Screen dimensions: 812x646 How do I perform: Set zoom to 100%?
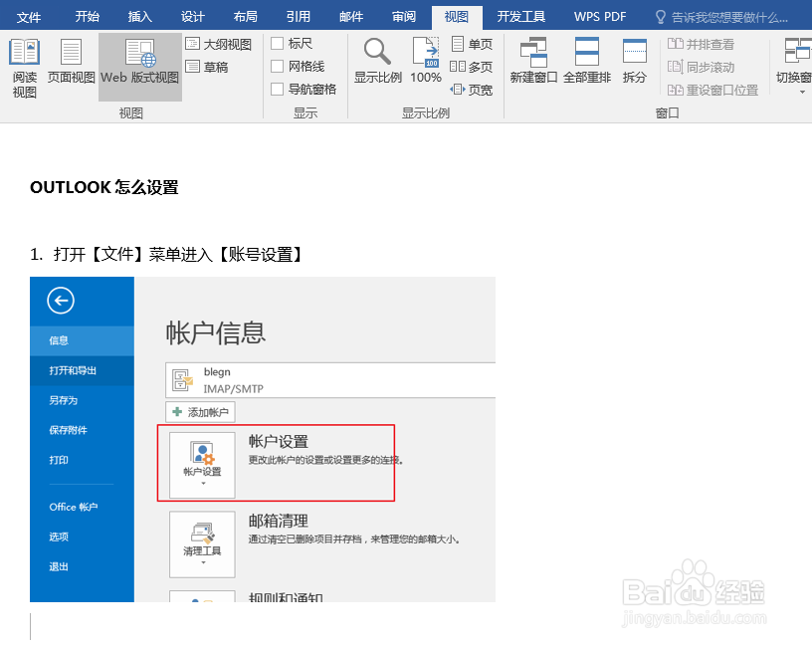pyautogui.click(x=426, y=61)
